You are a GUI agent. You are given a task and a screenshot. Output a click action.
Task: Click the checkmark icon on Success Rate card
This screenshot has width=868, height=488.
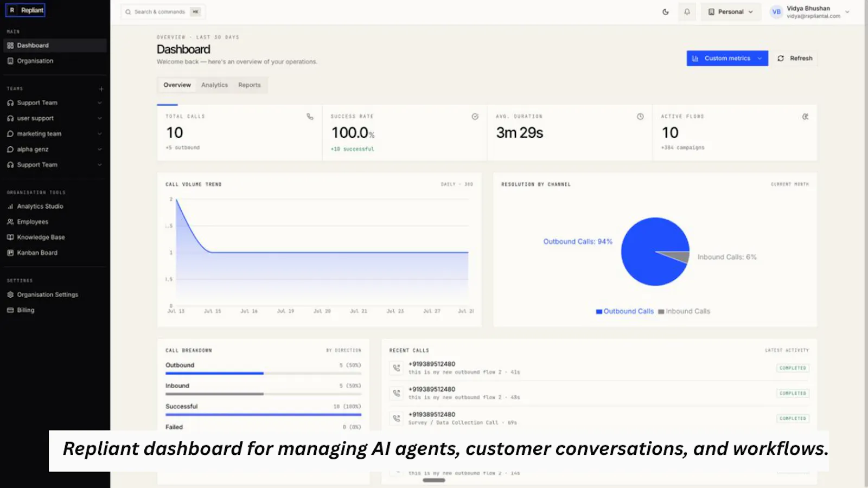[x=475, y=117]
